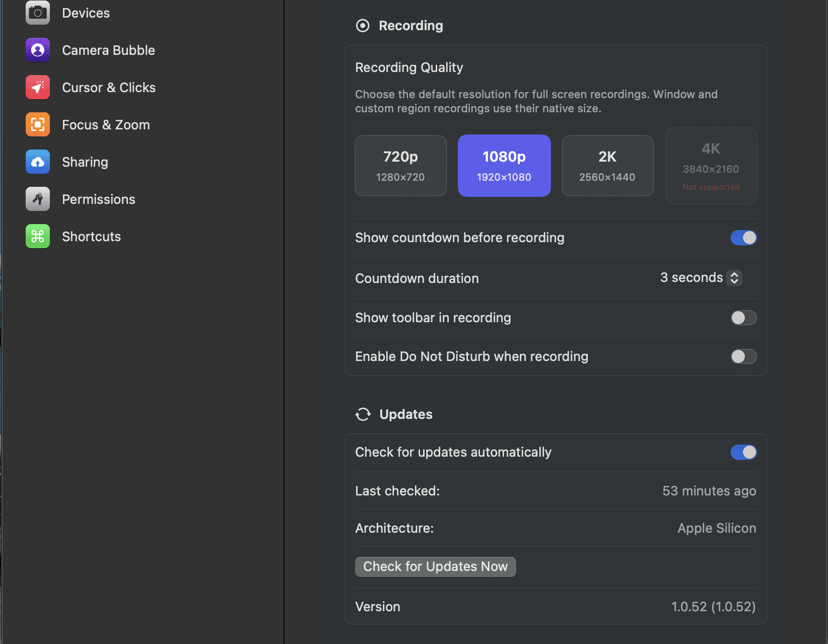This screenshot has height=644, width=828.
Task: Enable Do Not Disturb when recording
Action: (743, 356)
